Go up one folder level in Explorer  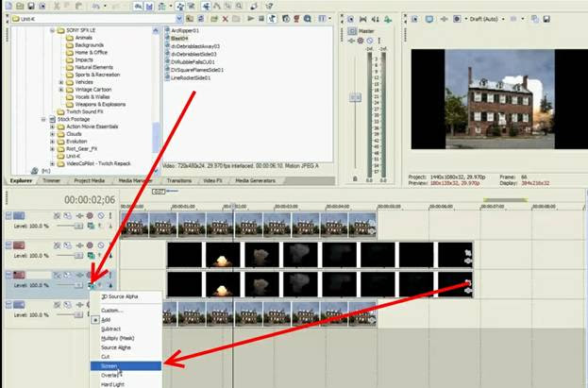coord(190,19)
